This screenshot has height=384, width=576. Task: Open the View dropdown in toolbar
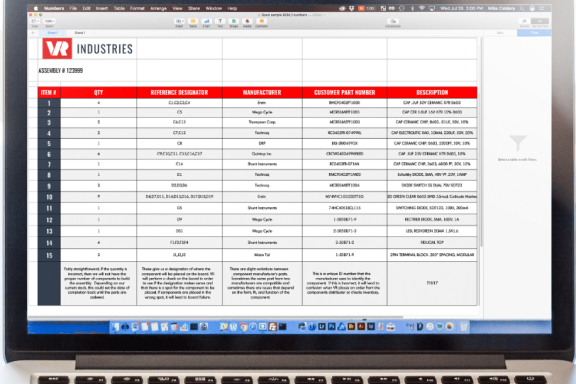[x=35, y=21]
